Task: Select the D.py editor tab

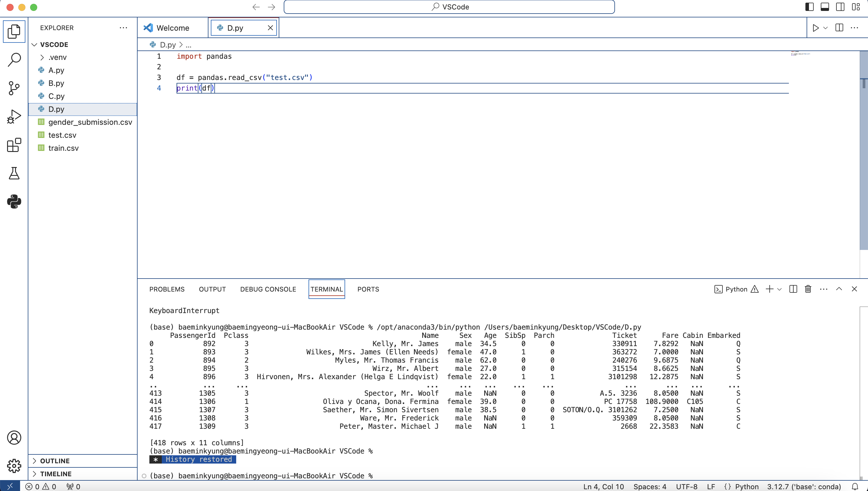Action: point(244,28)
